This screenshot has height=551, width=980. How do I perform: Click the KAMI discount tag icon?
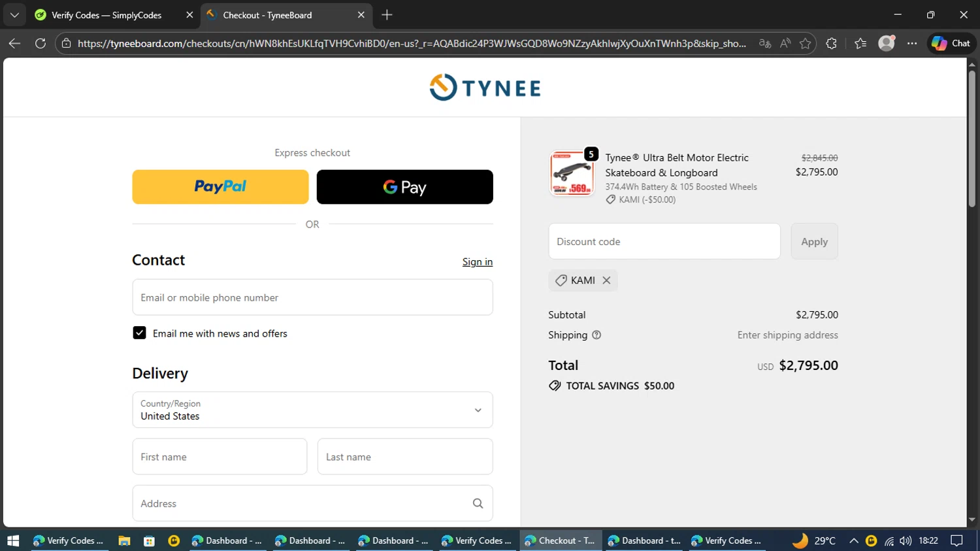(561, 280)
